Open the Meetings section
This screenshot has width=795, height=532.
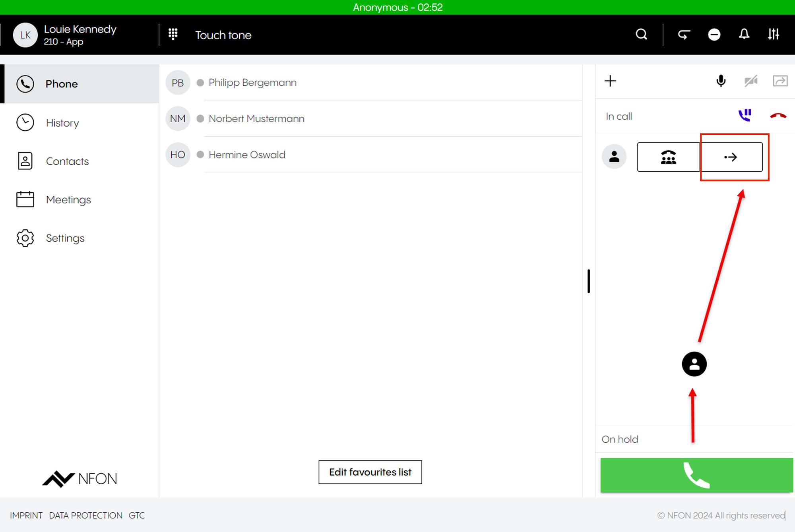pos(68,199)
